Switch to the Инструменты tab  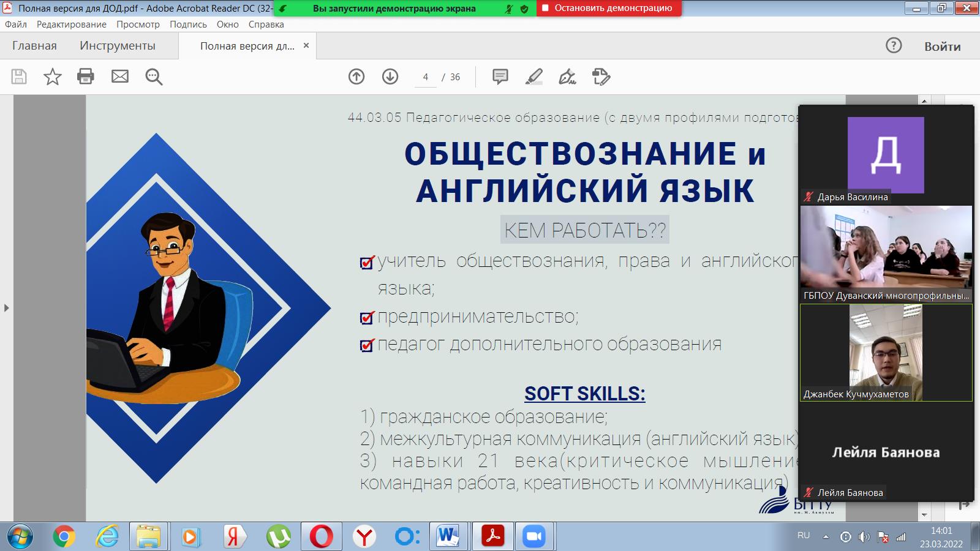click(118, 46)
